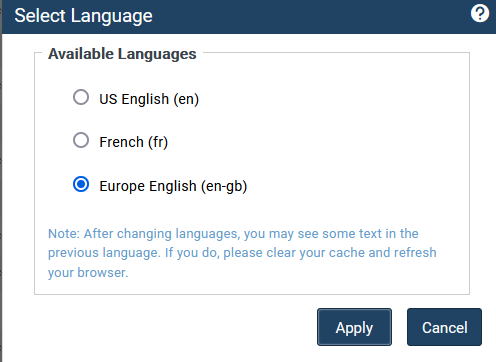The height and width of the screenshot is (362, 496).
Task: Click the '(en-gb)' language code text
Action: 224,186
